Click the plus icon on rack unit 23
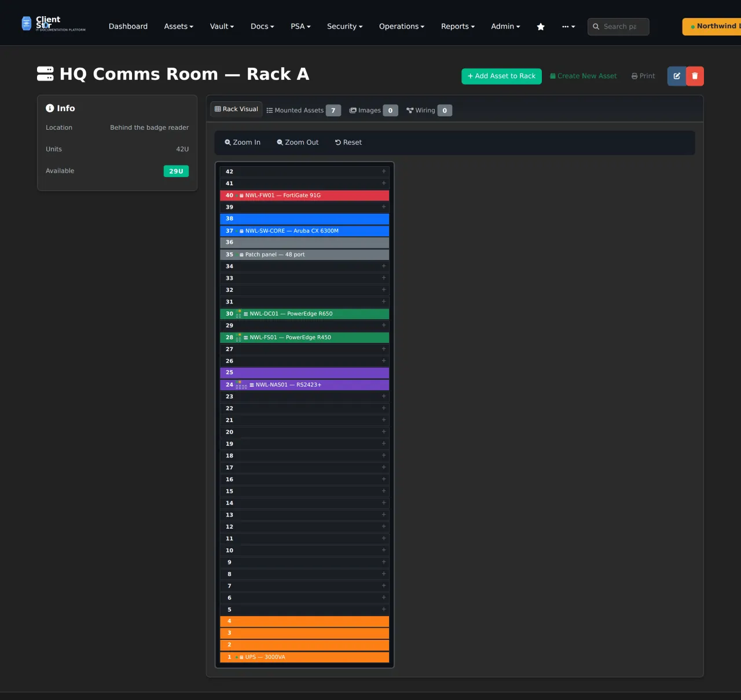 (x=384, y=396)
